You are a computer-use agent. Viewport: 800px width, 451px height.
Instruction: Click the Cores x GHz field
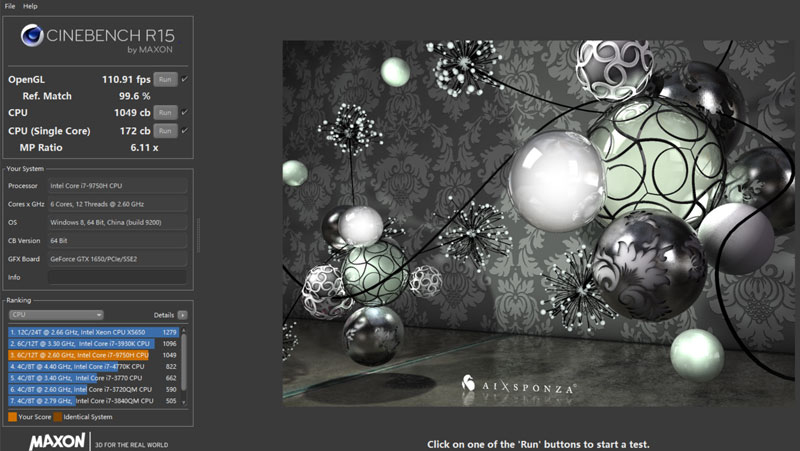117,204
